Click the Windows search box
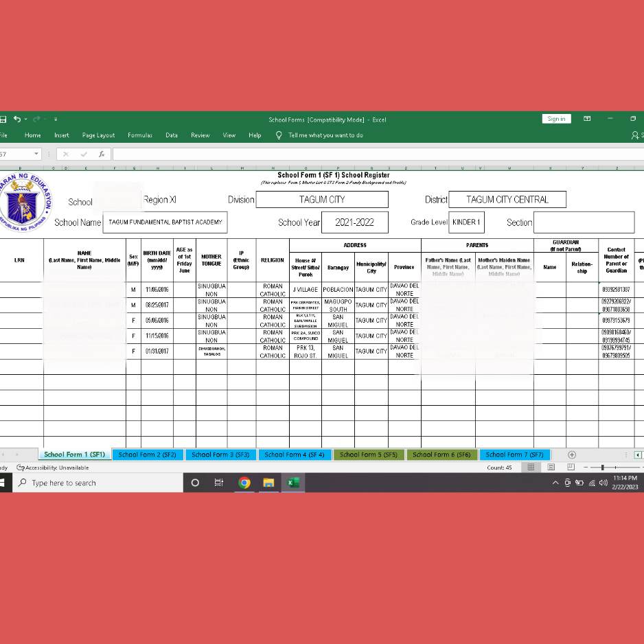This screenshot has height=644, width=644. tap(97, 483)
